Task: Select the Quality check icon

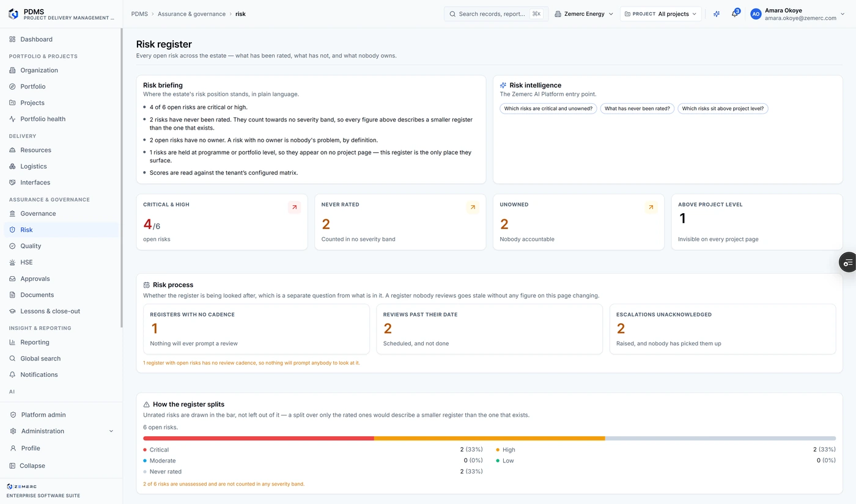Action: pos(12,246)
